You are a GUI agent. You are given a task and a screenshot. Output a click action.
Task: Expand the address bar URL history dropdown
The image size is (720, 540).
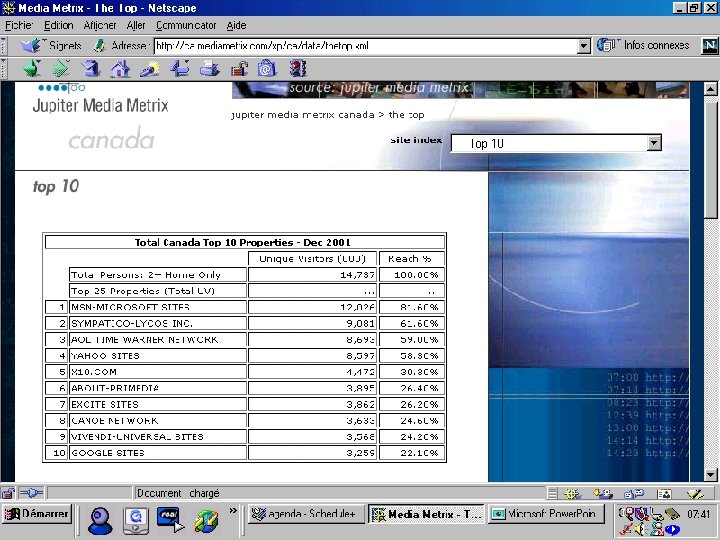coord(583,45)
